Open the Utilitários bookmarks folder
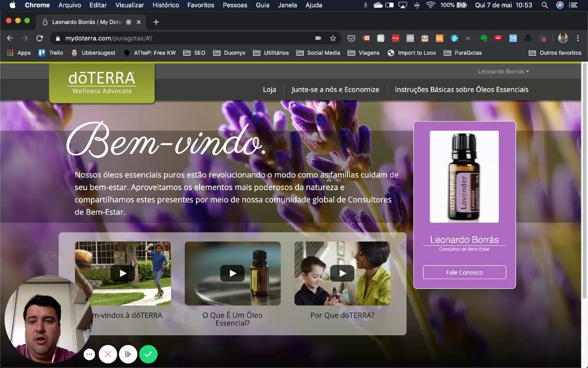This screenshot has height=368, width=588. coord(271,53)
